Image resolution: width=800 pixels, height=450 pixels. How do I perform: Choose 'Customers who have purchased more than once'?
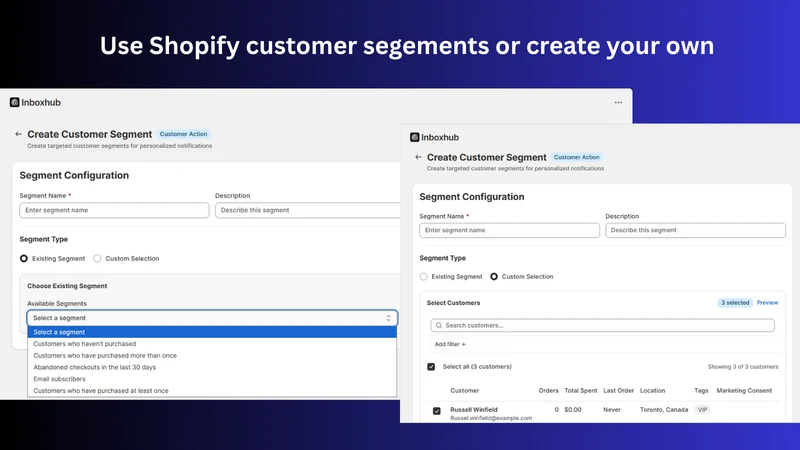212,356
